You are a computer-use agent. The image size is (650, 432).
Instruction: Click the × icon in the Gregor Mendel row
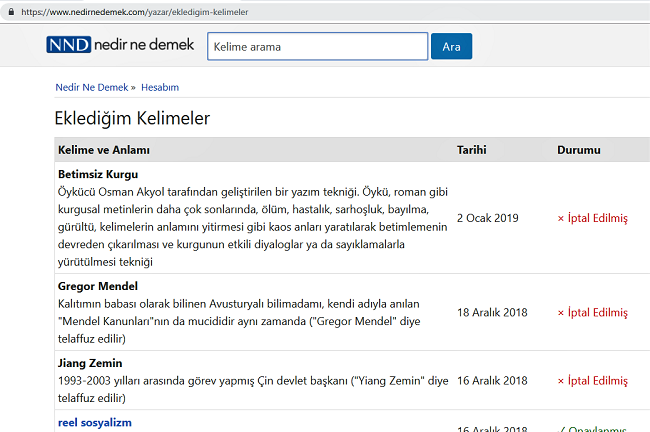[561, 312]
